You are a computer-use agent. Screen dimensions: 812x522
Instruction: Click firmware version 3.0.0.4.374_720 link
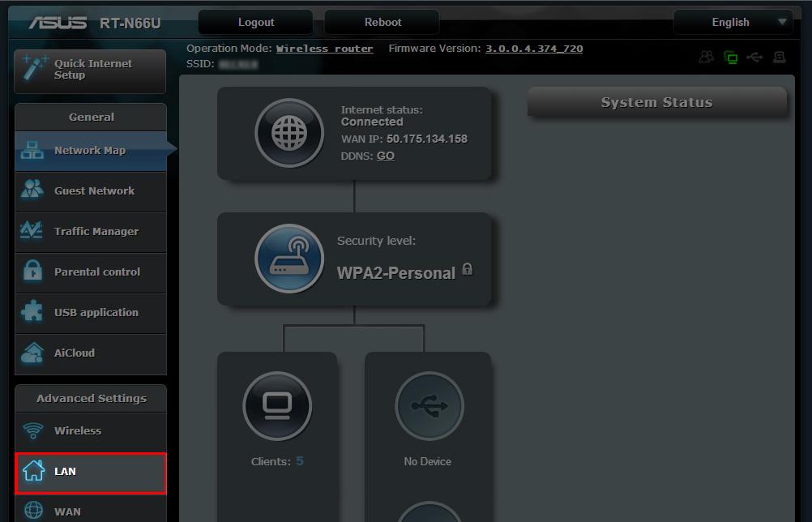tap(534, 49)
